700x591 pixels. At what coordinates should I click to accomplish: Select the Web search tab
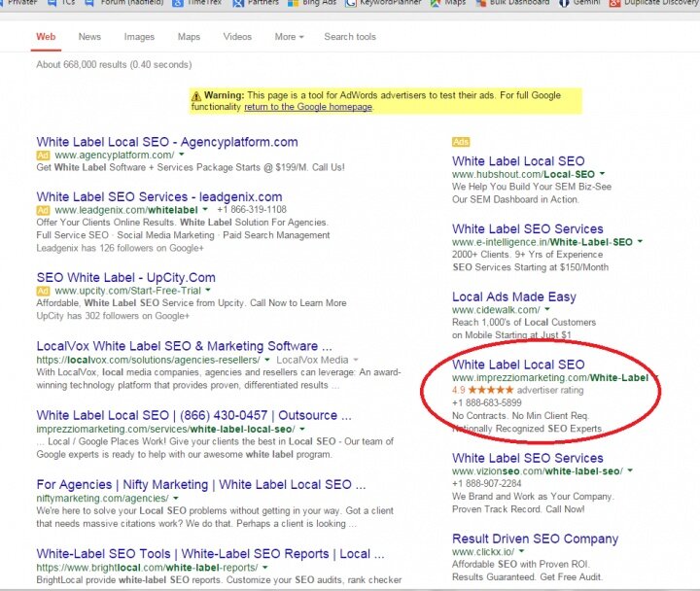coord(46,37)
